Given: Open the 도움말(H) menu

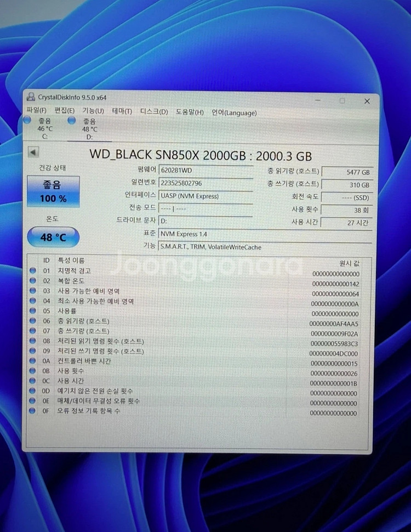Looking at the screenshot, I should 190,112.
